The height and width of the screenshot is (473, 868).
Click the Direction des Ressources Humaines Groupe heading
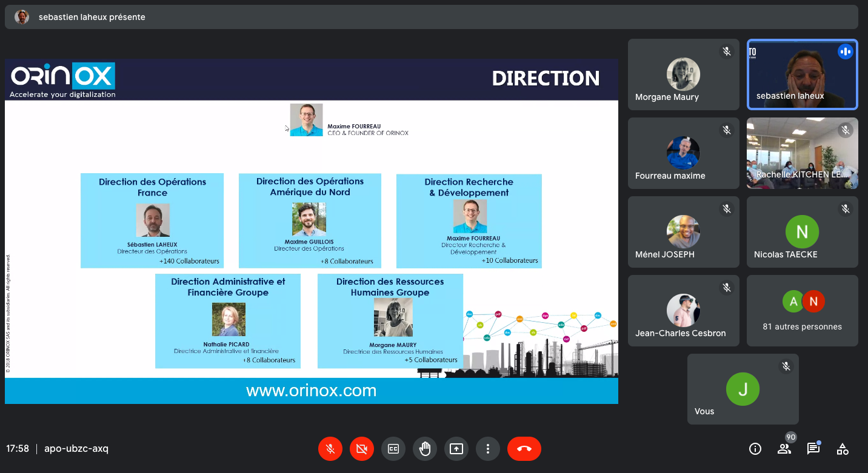pyautogui.click(x=390, y=287)
